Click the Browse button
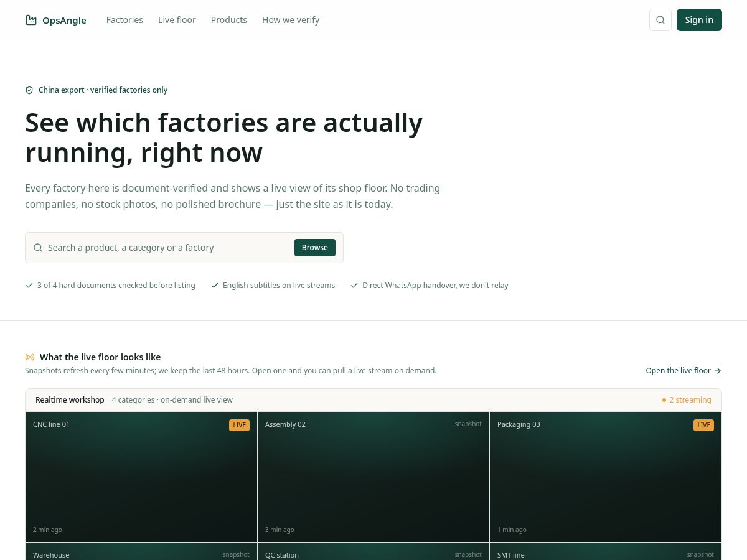This screenshot has height=560, width=747. coord(315,248)
